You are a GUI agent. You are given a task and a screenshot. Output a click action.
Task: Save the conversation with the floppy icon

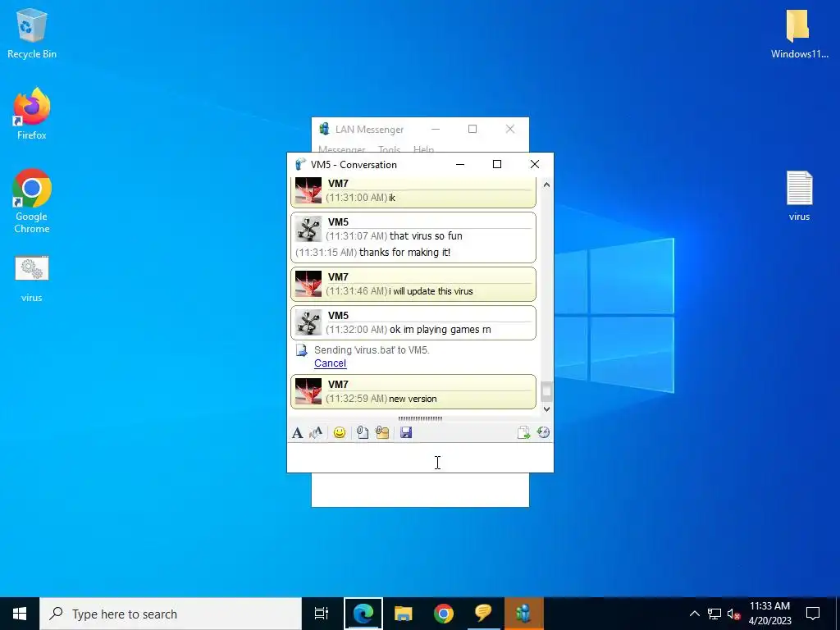pyautogui.click(x=406, y=433)
